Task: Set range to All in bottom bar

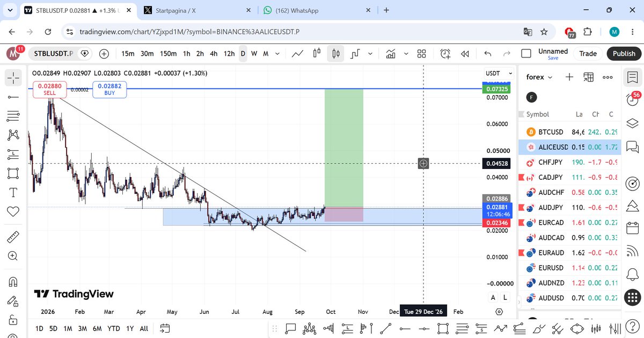Action: (144, 328)
